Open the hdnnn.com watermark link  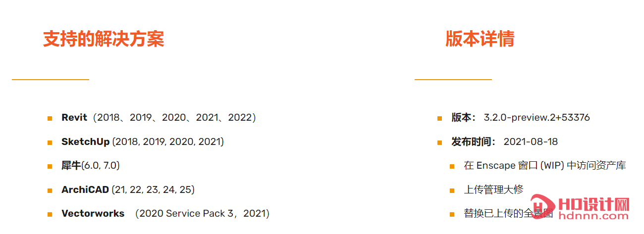point(593,216)
